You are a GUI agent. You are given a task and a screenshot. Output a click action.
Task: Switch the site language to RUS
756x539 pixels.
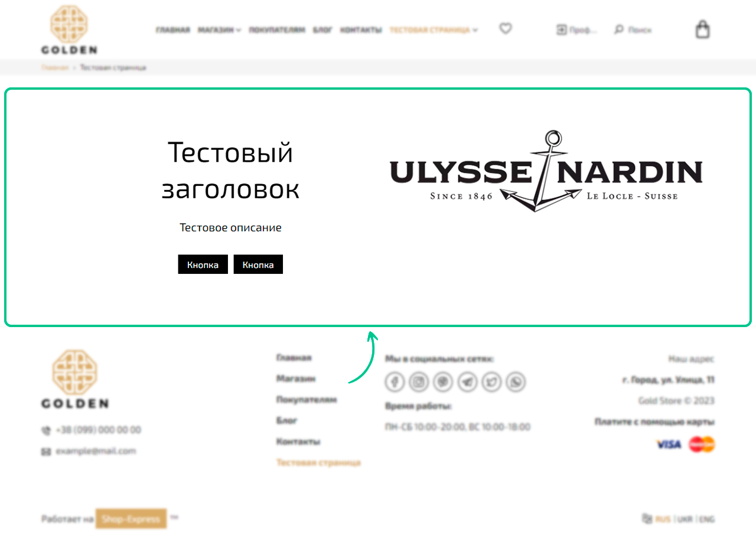[663, 520]
